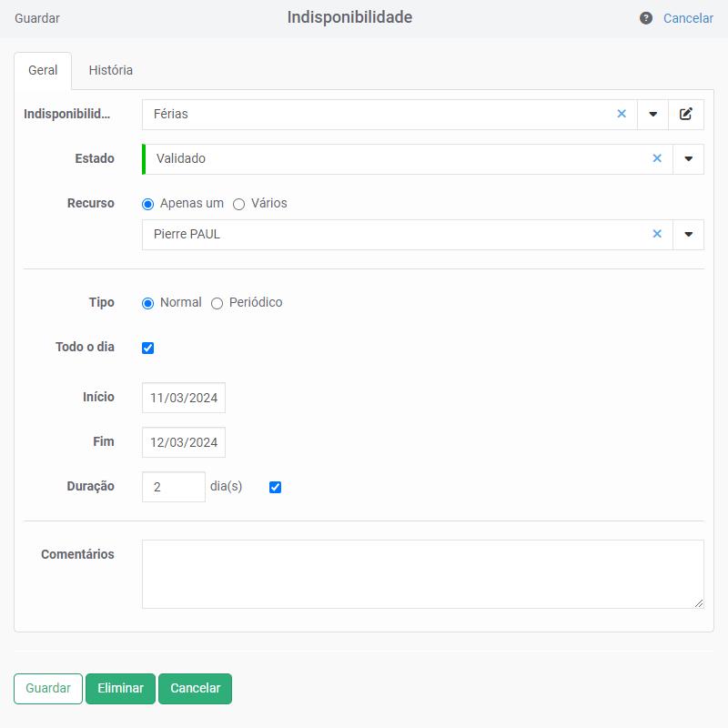Clear the Pierre PAUL resource
The width and height of the screenshot is (728, 728).
point(657,234)
